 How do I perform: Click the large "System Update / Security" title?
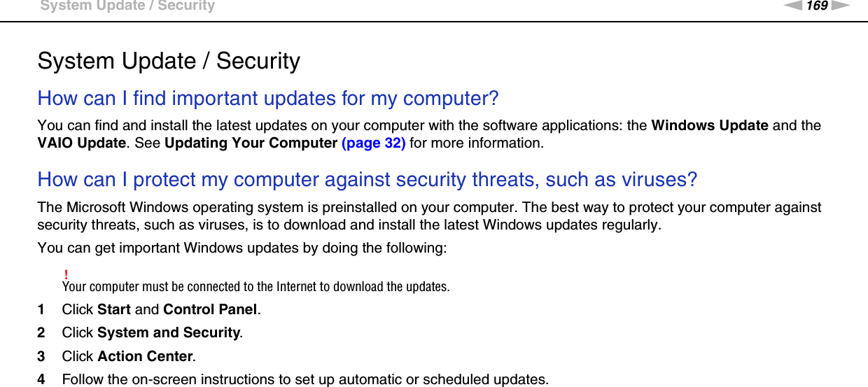(x=169, y=61)
